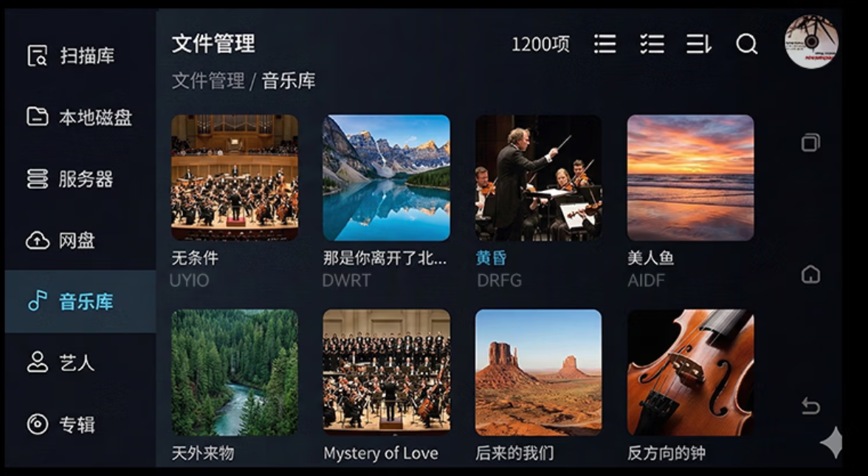868x476 pixels.
Task: Open recent apps overview icon
Action: 810,142
